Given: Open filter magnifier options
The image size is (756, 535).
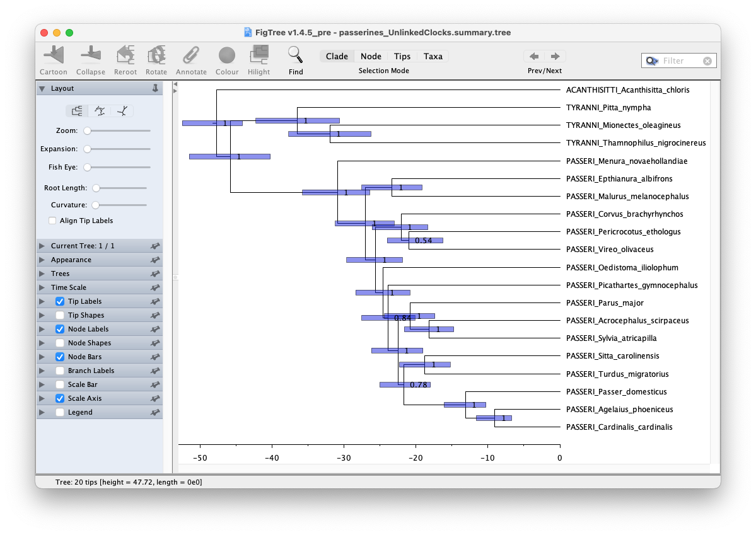Looking at the screenshot, I should point(653,60).
